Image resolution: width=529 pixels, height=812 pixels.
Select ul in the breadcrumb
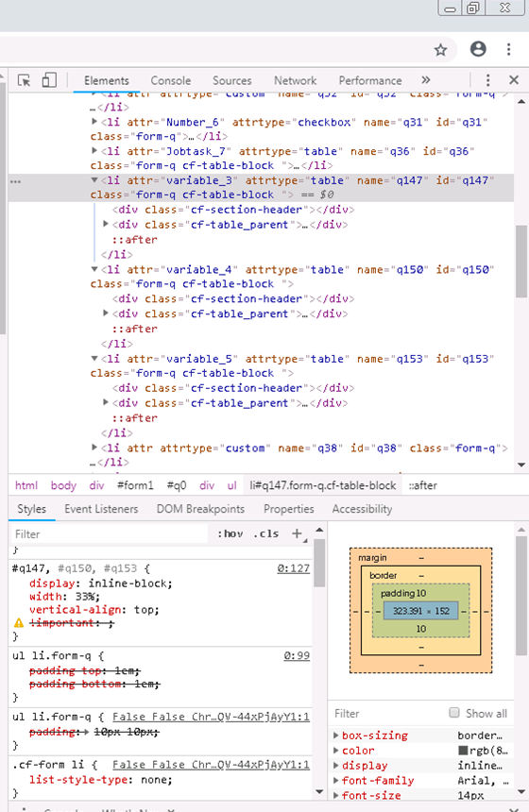click(x=232, y=485)
